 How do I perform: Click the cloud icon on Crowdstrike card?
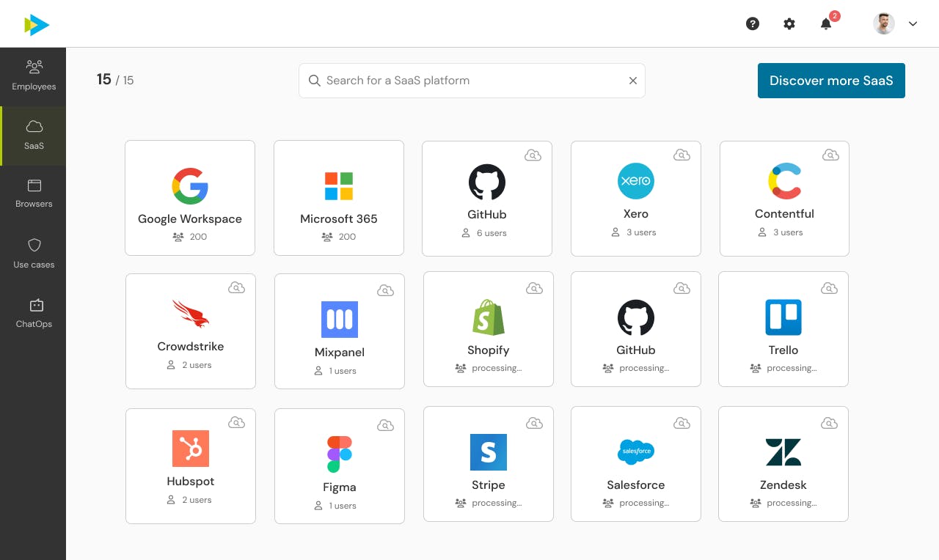pos(236,288)
